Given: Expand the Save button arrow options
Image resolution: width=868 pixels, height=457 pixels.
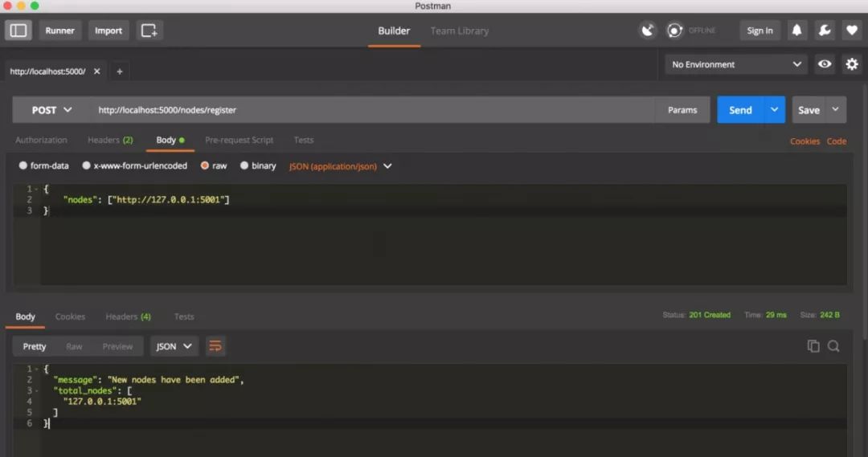Looking at the screenshot, I should pyautogui.click(x=835, y=109).
